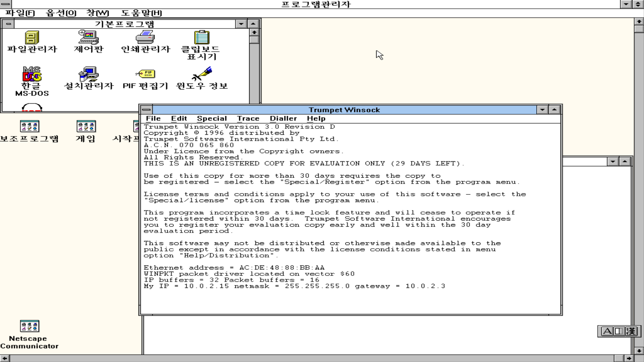Click the My IP 10.0.2.15 line

click(x=294, y=286)
